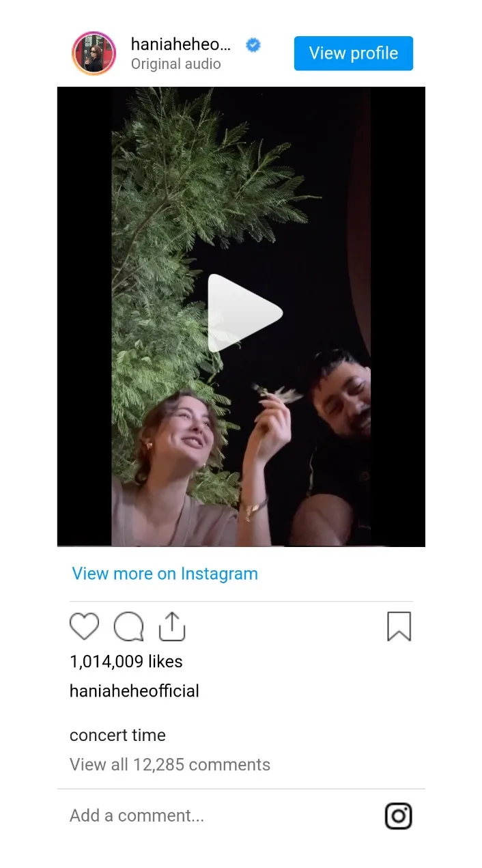
Task: Like the post with the heart icon
Action: coord(84,626)
